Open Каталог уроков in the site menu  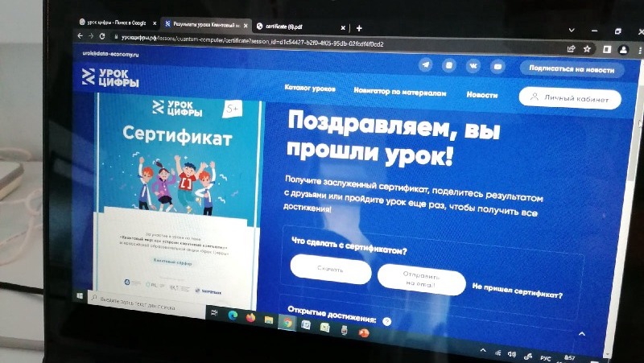click(x=310, y=88)
